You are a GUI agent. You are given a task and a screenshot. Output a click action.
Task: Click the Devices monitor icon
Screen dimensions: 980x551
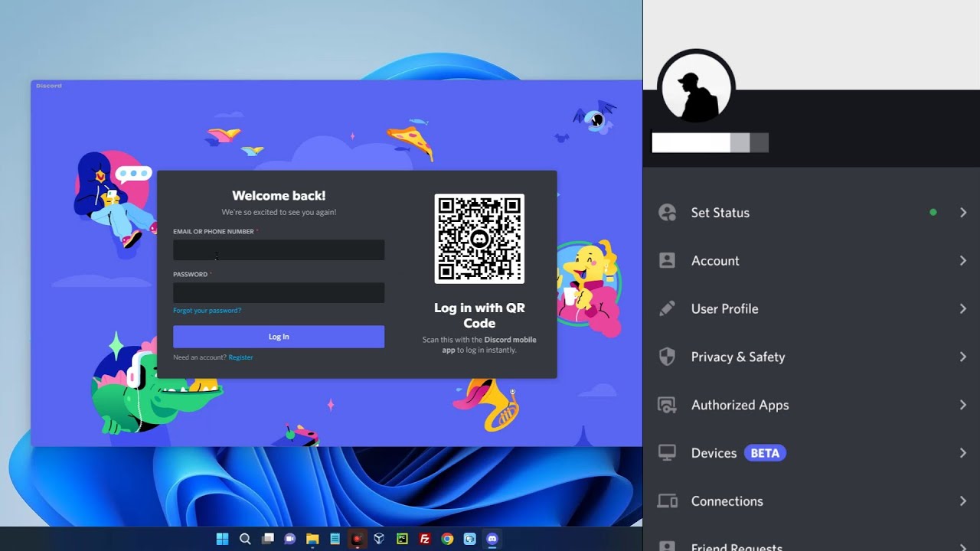(x=668, y=453)
